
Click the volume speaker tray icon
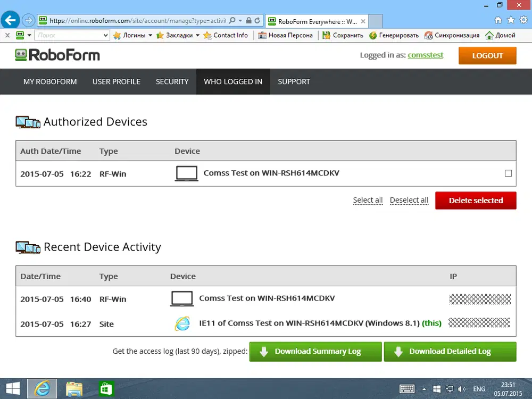[x=461, y=389]
